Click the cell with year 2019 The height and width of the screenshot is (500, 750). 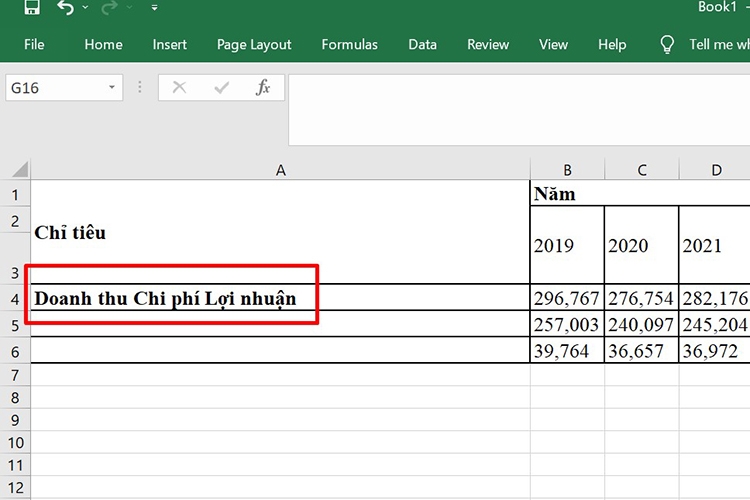[x=567, y=245]
